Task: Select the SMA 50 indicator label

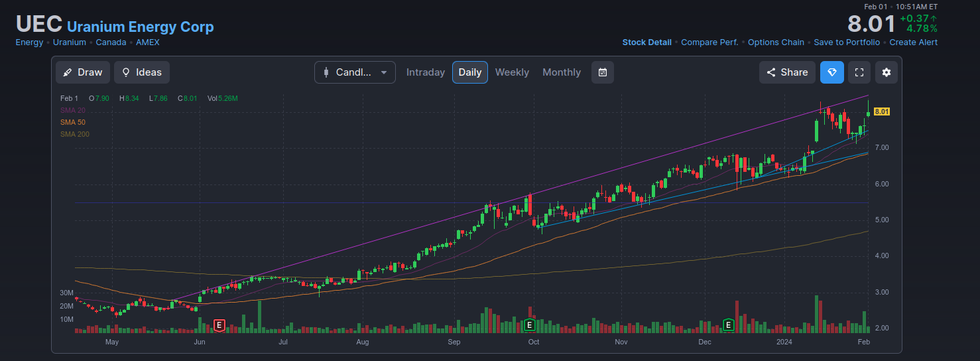Action: 73,122
